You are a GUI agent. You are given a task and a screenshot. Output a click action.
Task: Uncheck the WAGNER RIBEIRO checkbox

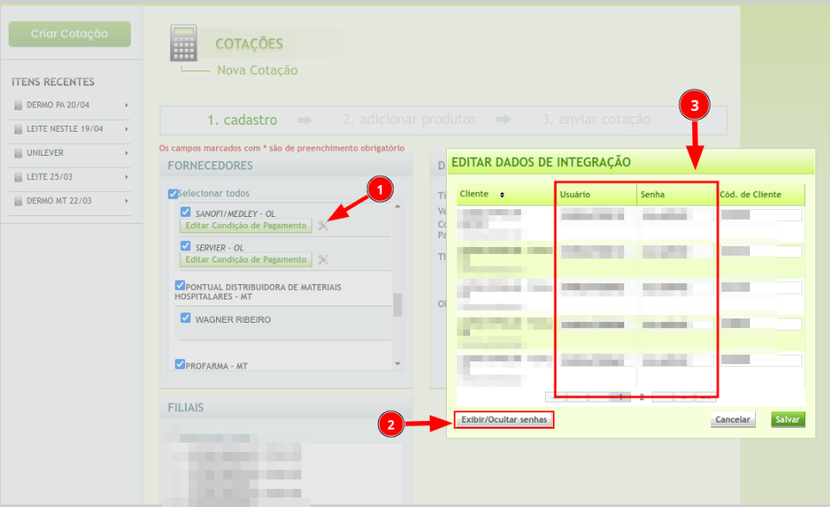coord(186,319)
